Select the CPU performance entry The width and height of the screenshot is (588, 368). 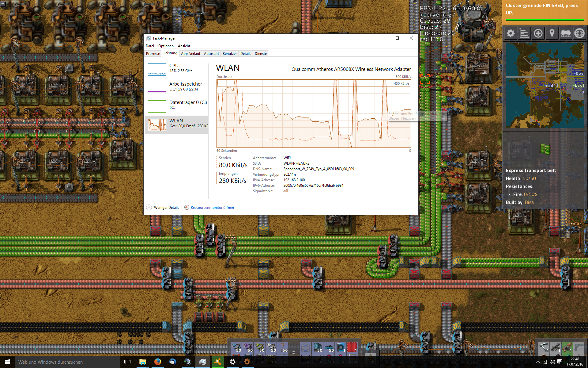[x=177, y=69]
